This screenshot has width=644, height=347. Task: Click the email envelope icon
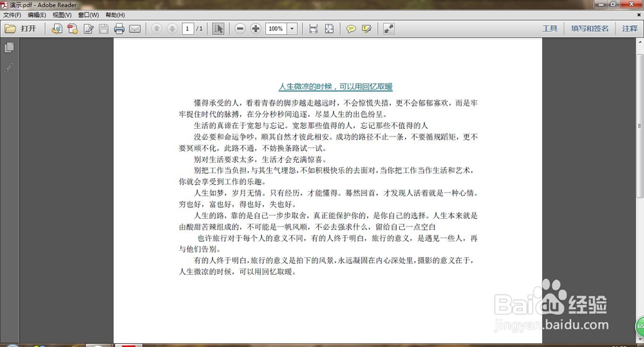point(135,29)
